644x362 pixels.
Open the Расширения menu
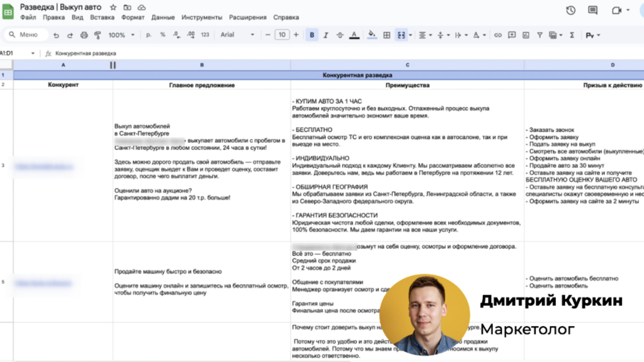click(247, 17)
